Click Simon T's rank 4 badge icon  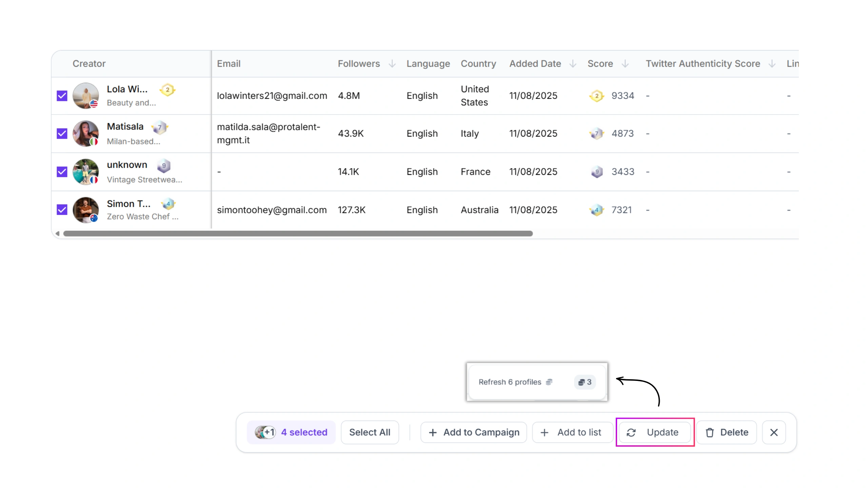point(168,204)
